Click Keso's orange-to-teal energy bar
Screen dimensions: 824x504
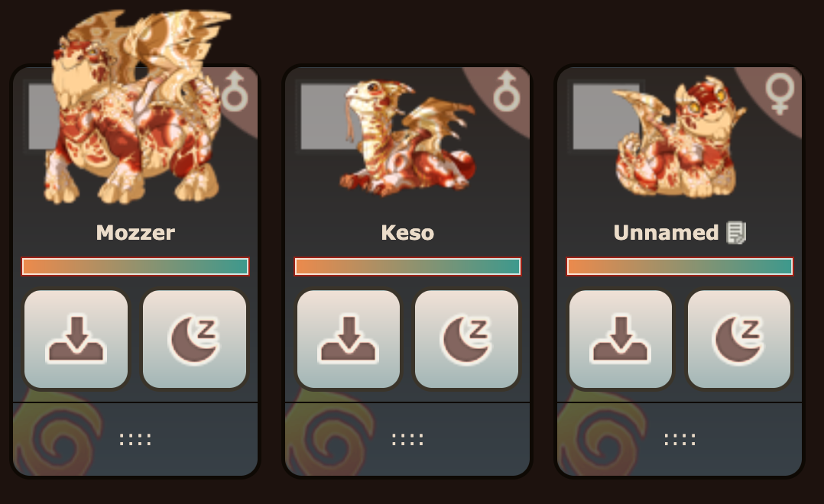[407, 267]
